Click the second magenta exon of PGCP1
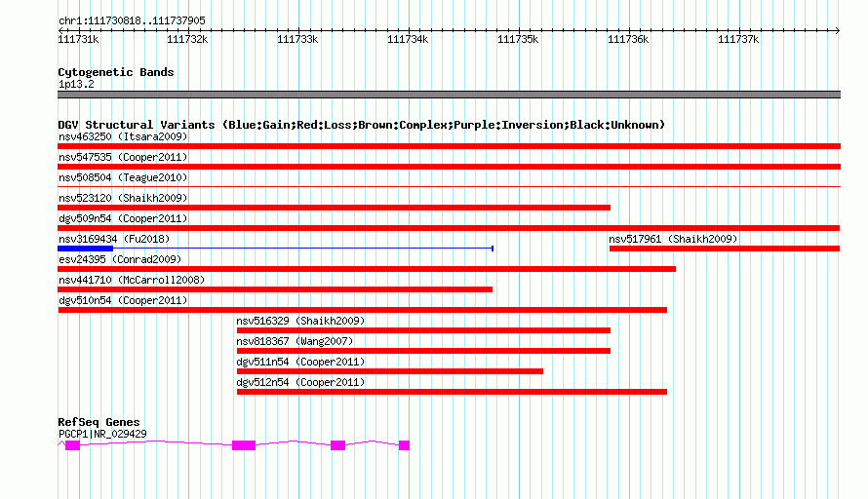The width and height of the screenshot is (868, 499). (244, 445)
